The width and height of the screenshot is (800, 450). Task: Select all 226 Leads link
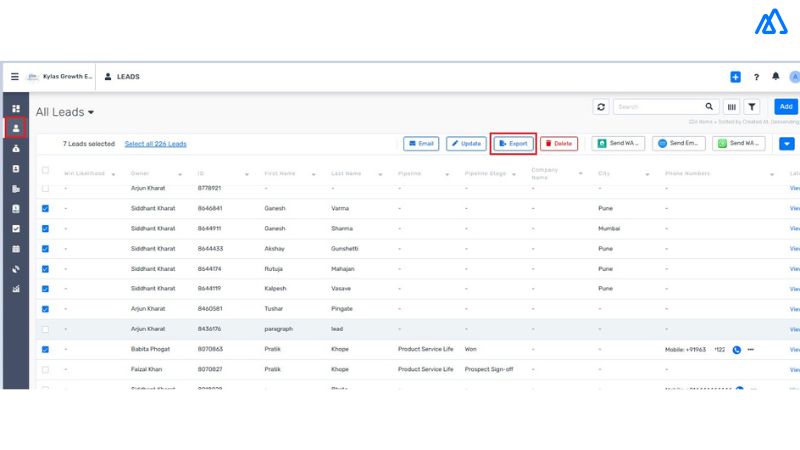click(156, 144)
